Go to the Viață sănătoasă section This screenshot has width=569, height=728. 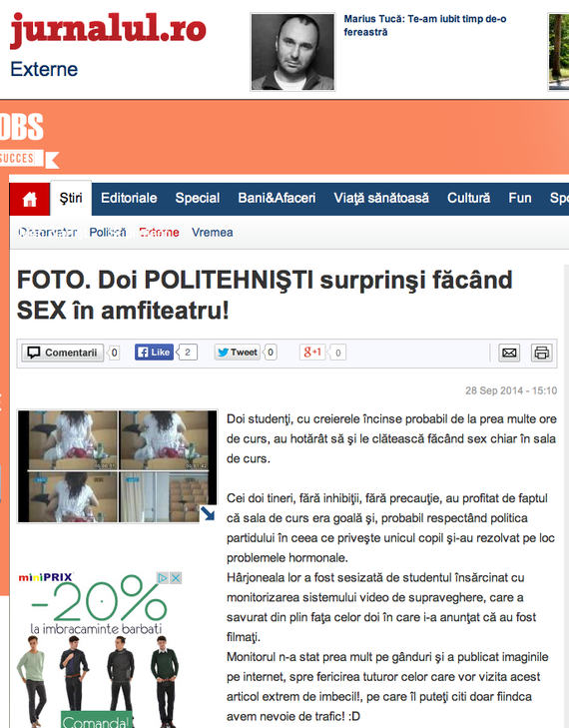point(381,199)
